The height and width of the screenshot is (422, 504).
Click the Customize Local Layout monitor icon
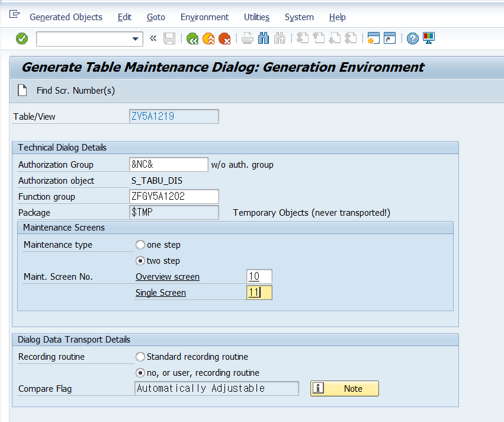429,39
